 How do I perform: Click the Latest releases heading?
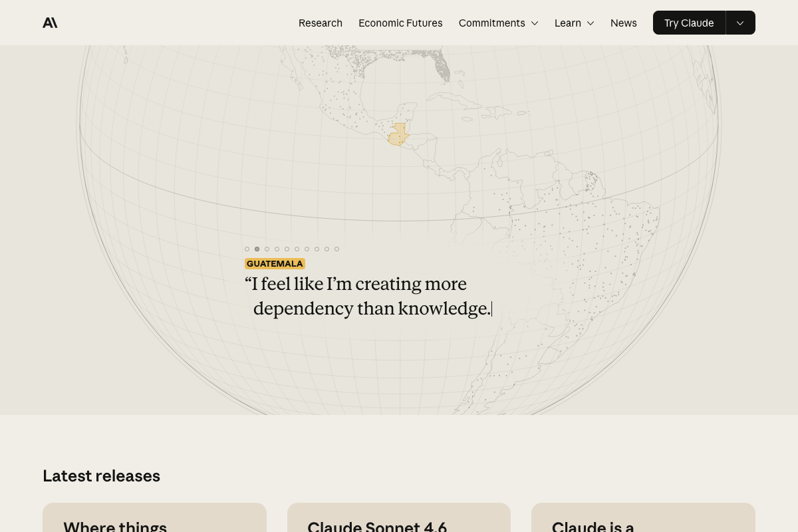tap(101, 476)
